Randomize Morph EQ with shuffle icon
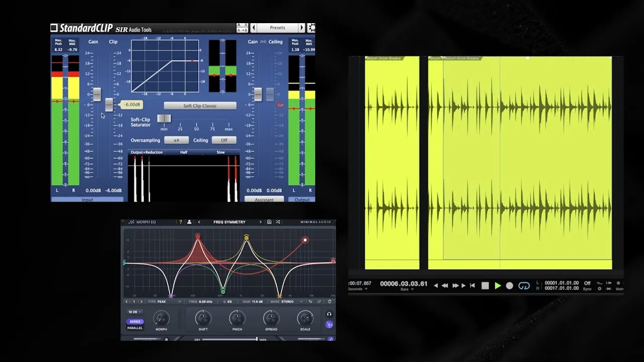The image size is (644, 362). tap(278, 222)
